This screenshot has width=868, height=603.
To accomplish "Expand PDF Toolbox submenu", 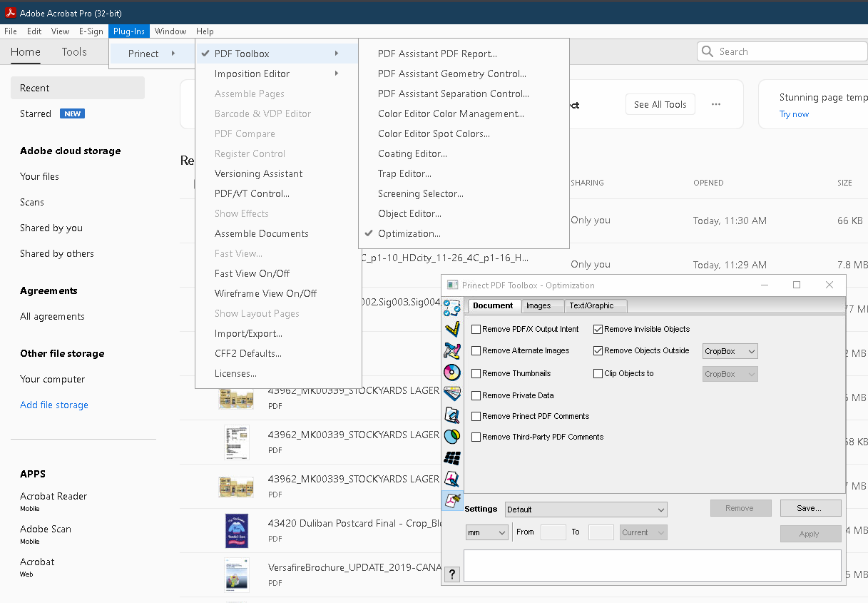I will 277,54.
